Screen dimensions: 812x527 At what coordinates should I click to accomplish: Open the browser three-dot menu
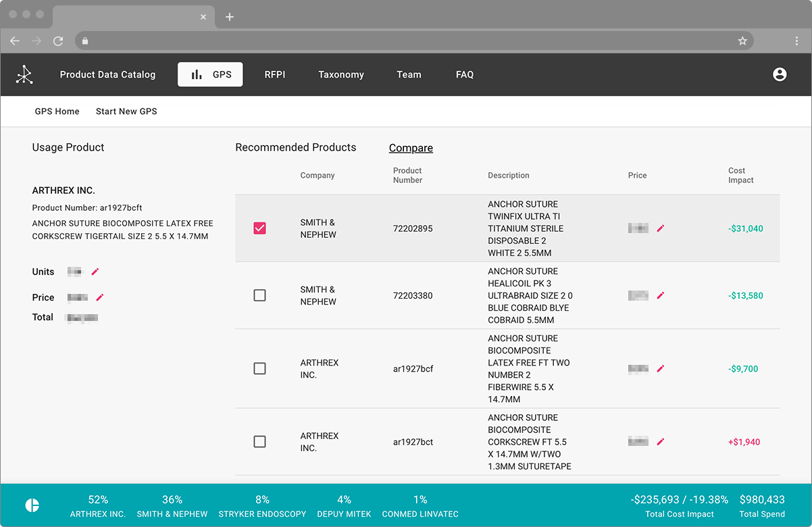click(x=797, y=41)
